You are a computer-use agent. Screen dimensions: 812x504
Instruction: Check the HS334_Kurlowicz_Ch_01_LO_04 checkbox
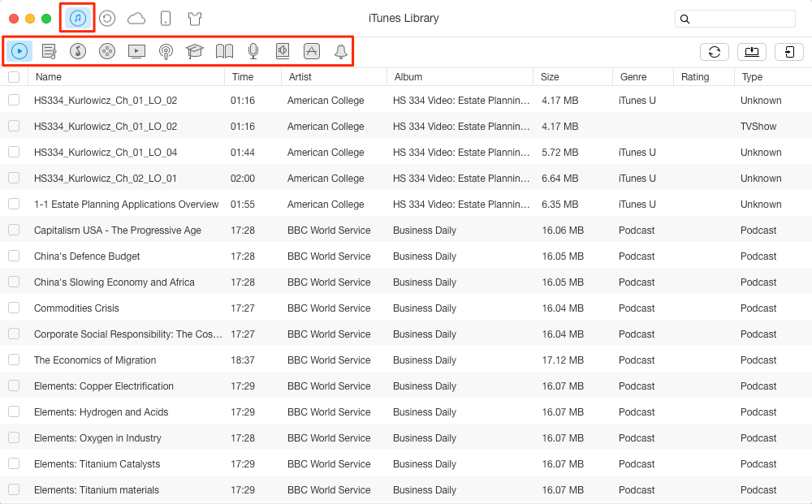tap(14, 152)
